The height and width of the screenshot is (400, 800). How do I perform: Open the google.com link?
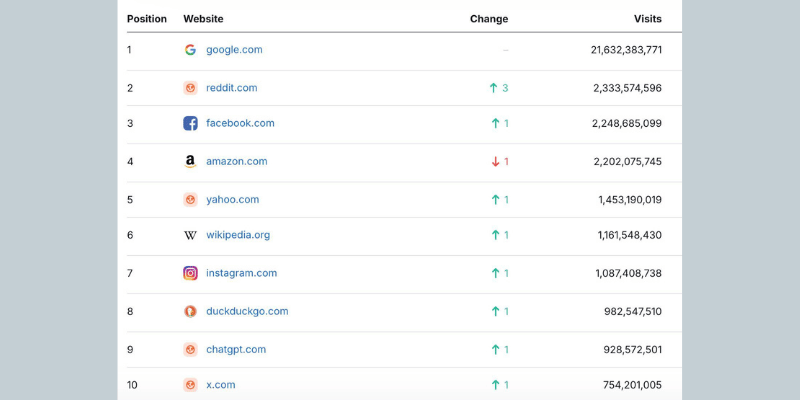234,49
